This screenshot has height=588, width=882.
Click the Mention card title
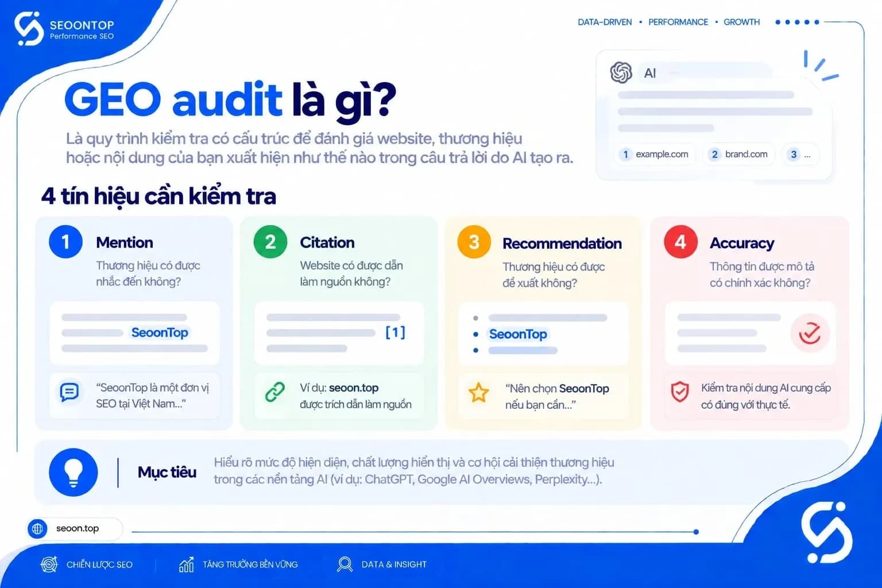[x=125, y=242]
